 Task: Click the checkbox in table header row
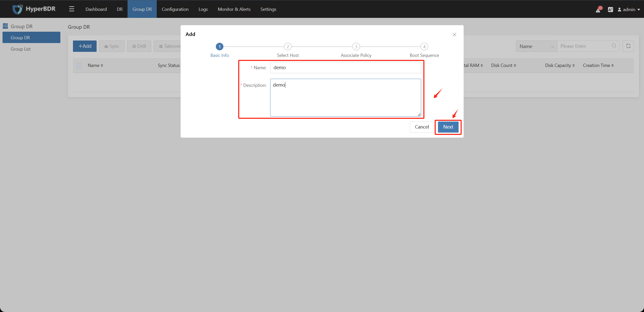tap(79, 65)
